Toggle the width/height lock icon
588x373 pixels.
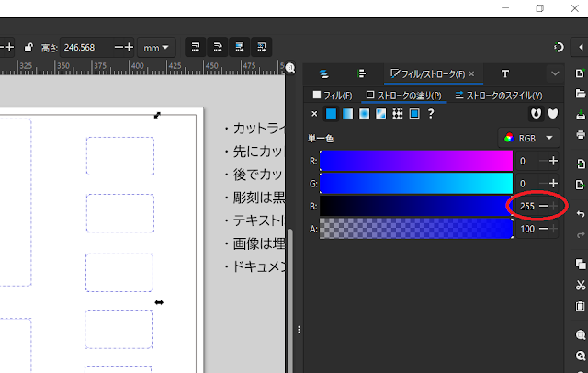(28, 47)
